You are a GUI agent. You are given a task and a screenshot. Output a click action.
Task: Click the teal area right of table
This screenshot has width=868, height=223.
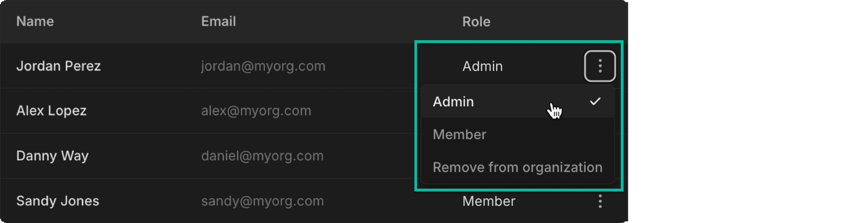point(746,111)
